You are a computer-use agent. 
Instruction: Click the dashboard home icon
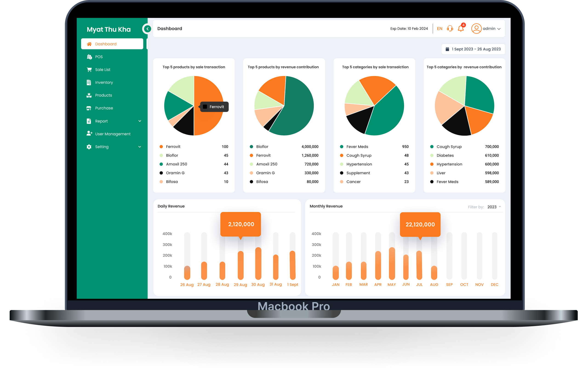pos(90,44)
